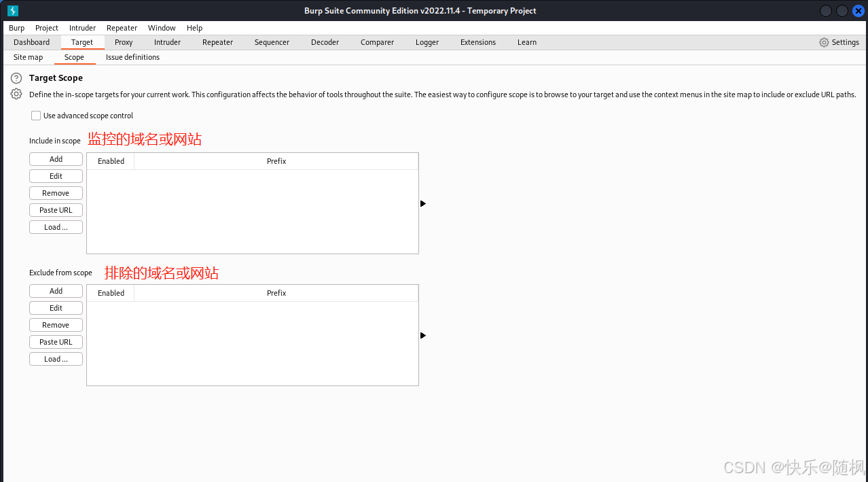The image size is (868, 482).
Task: Open the Window menu
Action: [162, 28]
